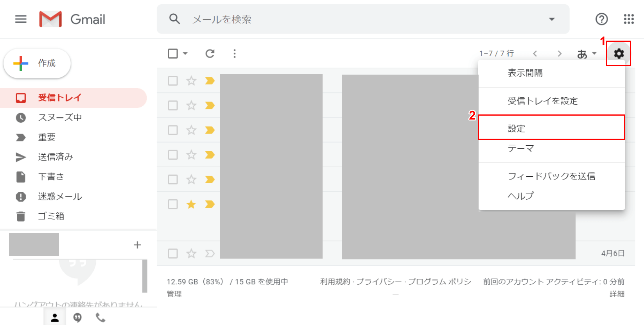644x325 pixels.
Task: Show the phone calls icon
Action: coord(100,318)
